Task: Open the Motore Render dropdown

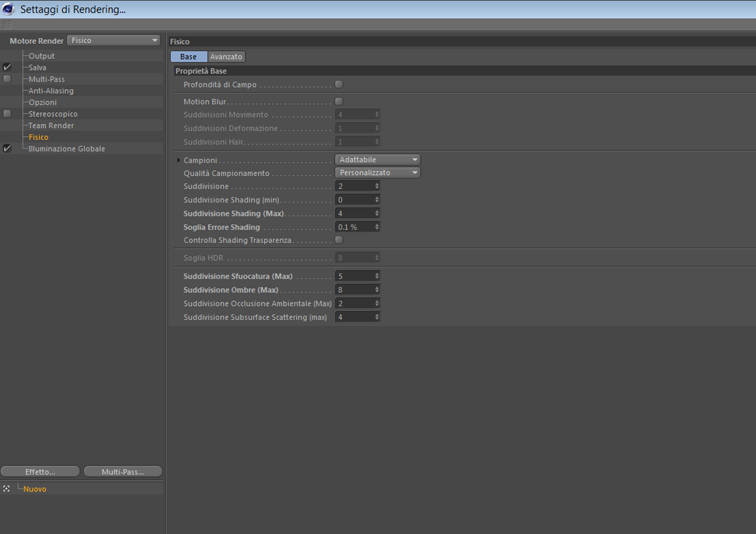Action: (x=114, y=40)
